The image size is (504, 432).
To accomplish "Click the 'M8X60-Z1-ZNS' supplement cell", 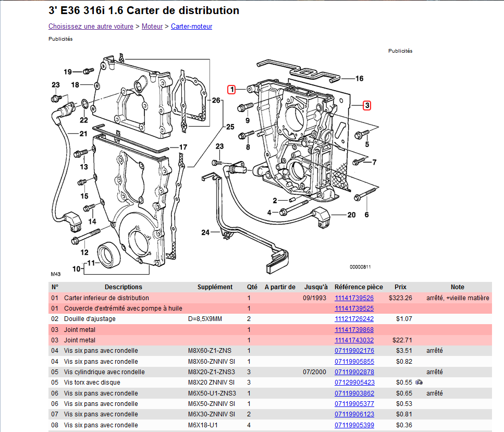I will pyautogui.click(x=210, y=351).
